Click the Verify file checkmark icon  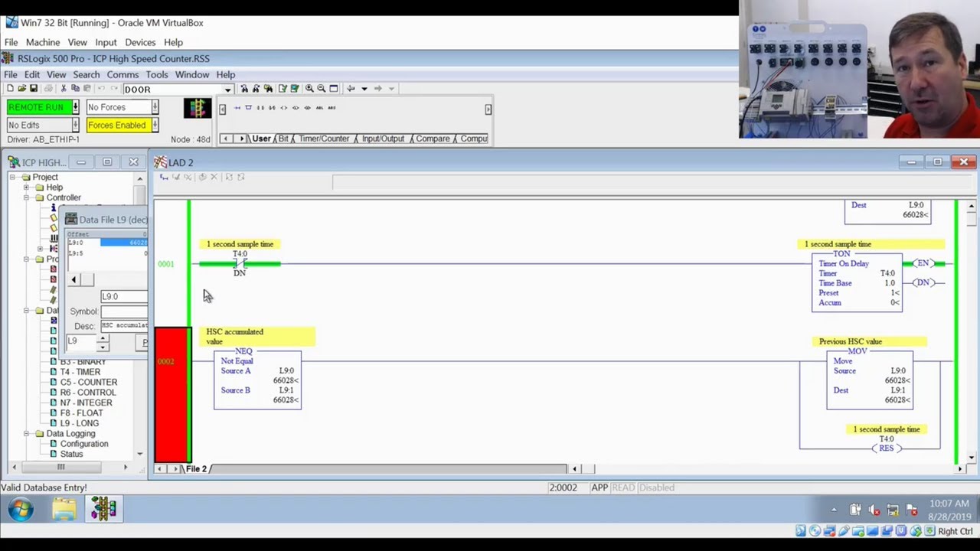point(283,89)
